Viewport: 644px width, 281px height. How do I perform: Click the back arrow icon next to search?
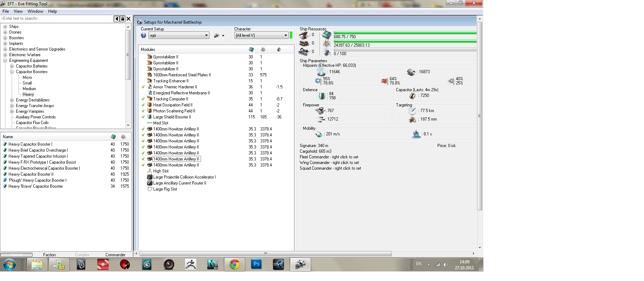point(116,19)
